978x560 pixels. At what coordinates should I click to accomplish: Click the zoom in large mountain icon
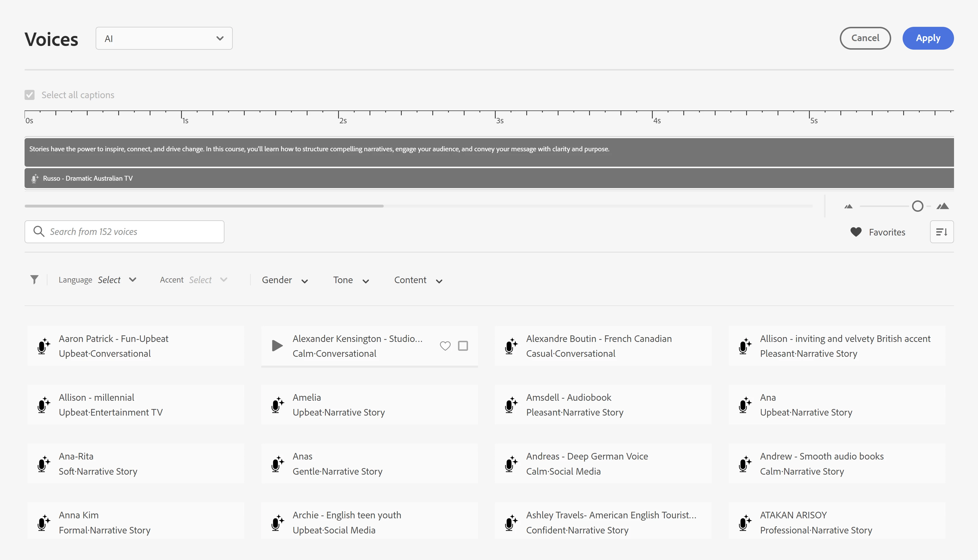click(943, 206)
